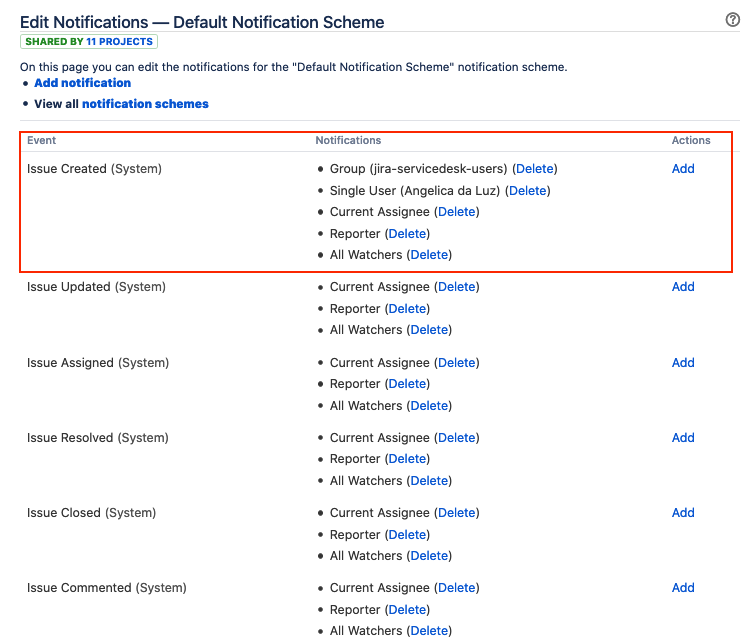Delete Current Assignee from Issue Created

coord(457,212)
